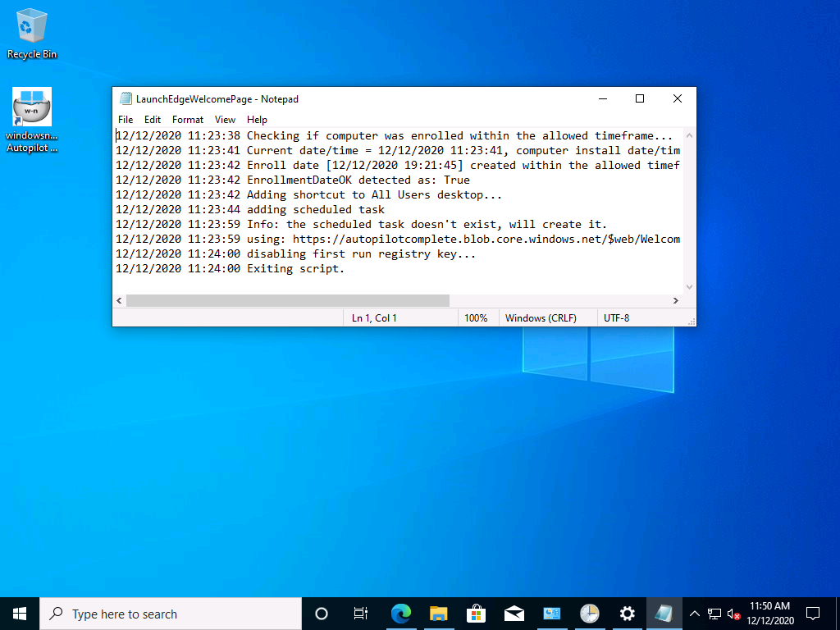The width and height of the screenshot is (840, 630).
Task: Maximize the Notepad window
Action: (x=640, y=98)
